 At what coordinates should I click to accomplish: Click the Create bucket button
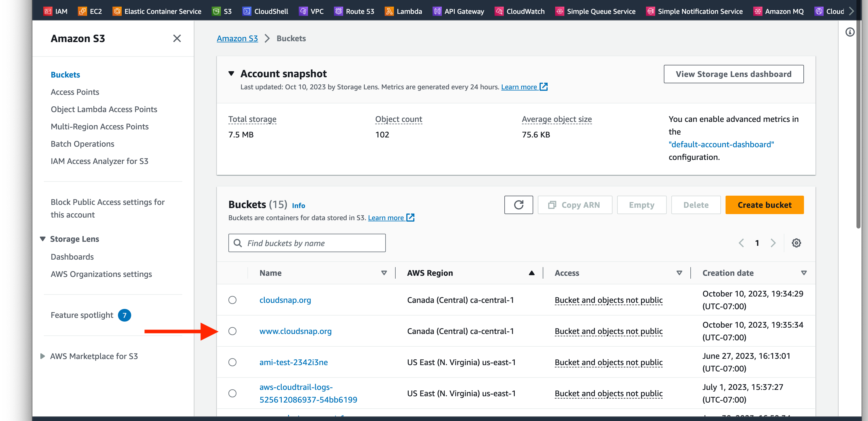point(764,205)
